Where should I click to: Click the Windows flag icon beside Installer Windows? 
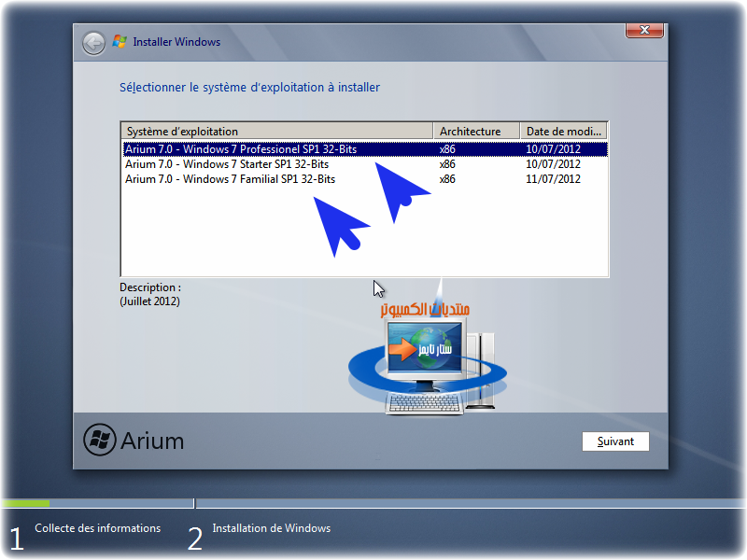pyautogui.click(x=120, y=42)
